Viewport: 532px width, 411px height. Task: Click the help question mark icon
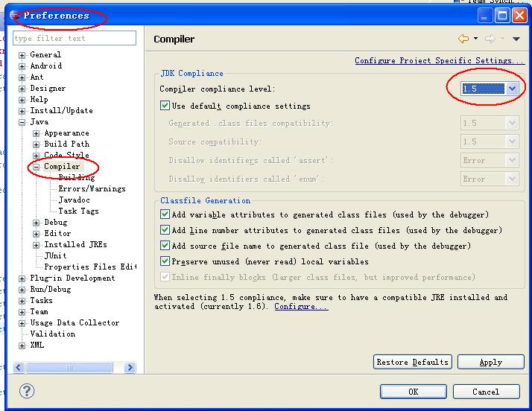27,391
